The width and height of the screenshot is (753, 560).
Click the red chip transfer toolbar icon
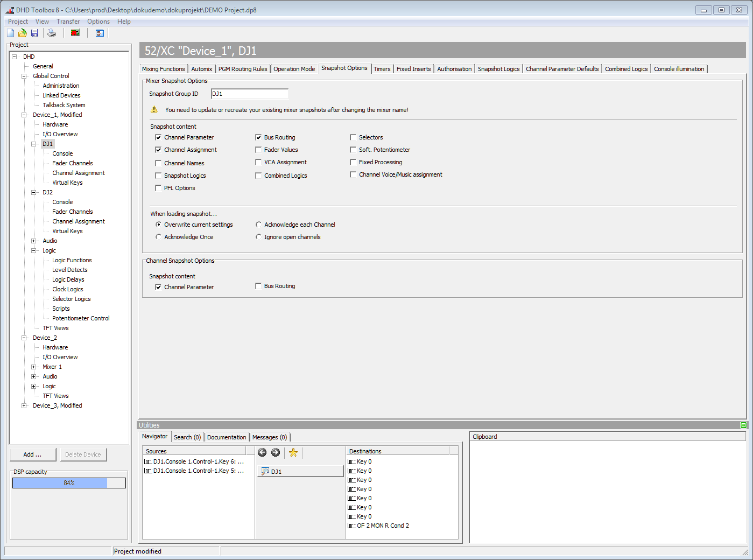pyautogui.click(x=75, y=33)
